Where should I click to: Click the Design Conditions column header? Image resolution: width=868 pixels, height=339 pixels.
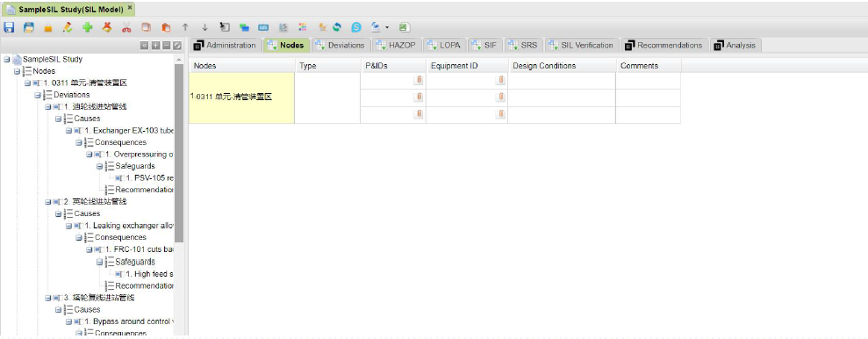562,65
